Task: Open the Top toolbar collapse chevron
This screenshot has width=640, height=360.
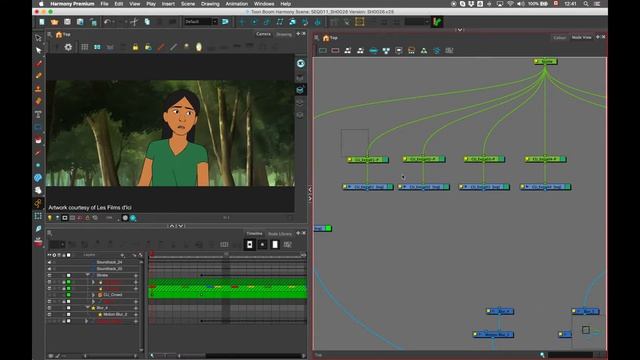Action: click(460, 30)
